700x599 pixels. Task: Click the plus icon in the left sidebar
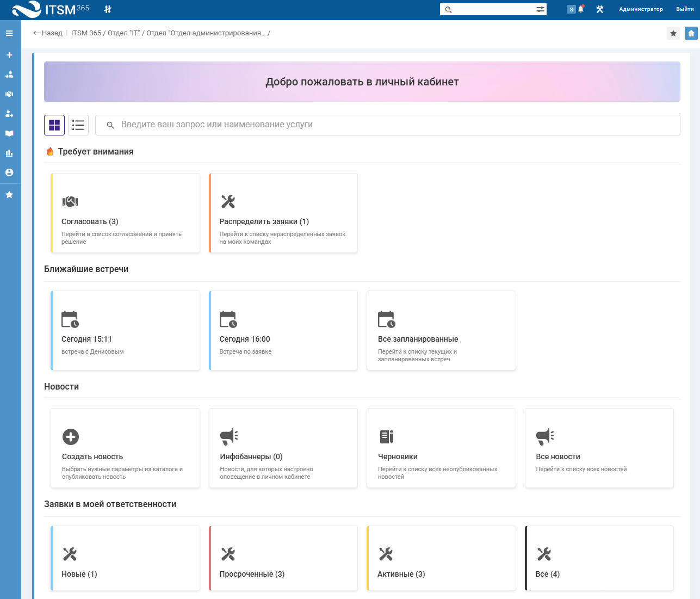click(9, 55)
